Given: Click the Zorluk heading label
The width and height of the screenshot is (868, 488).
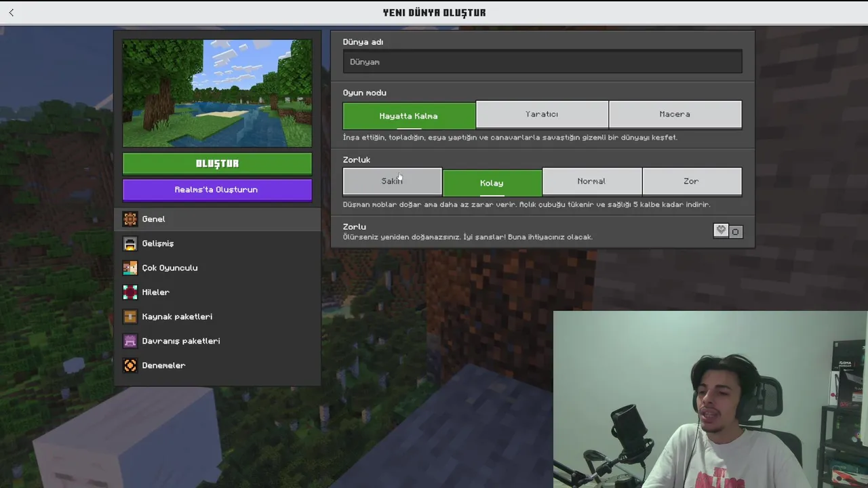Looking at the screenshot, I should click(x=357, y=160).
